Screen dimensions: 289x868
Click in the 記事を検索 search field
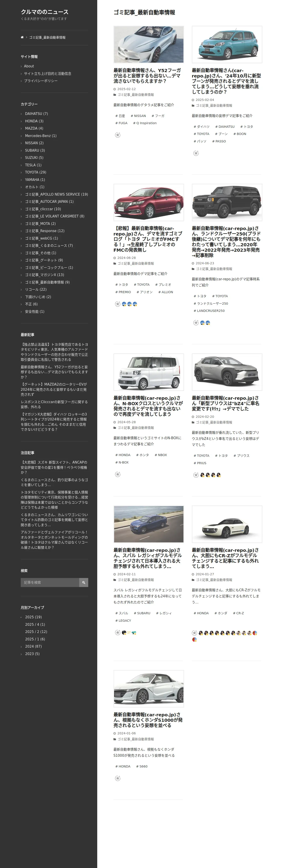[x=50, y=582]
